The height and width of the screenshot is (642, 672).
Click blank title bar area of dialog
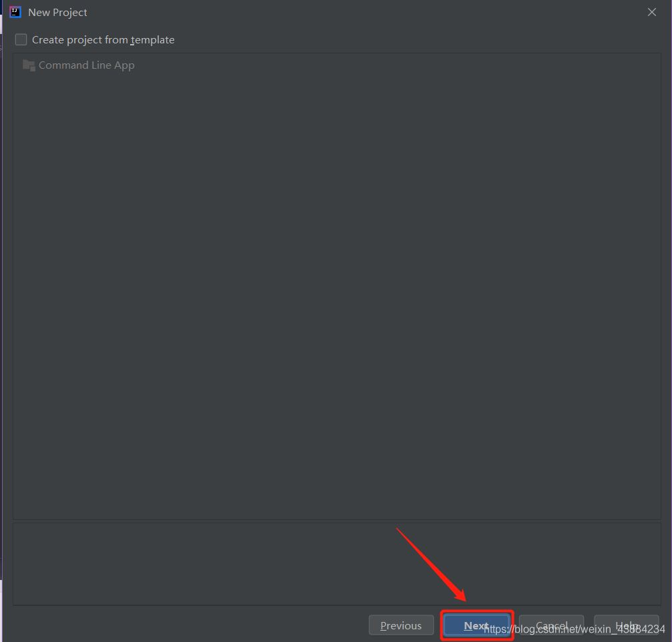[367, 12]
